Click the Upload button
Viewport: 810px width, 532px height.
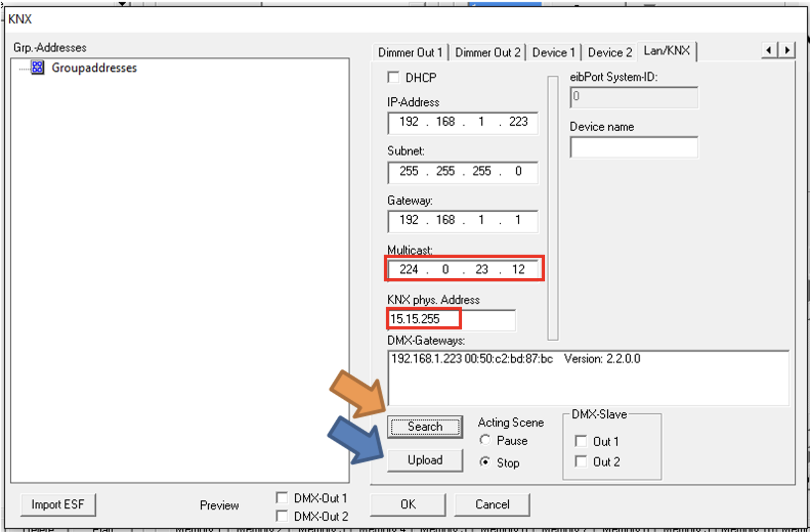point(425,460)
